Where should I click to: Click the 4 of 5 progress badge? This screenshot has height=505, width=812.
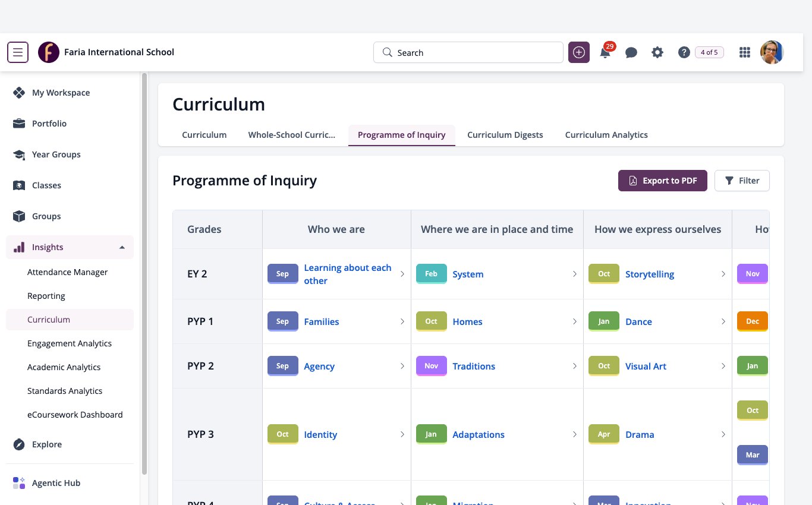pos(709,52)
